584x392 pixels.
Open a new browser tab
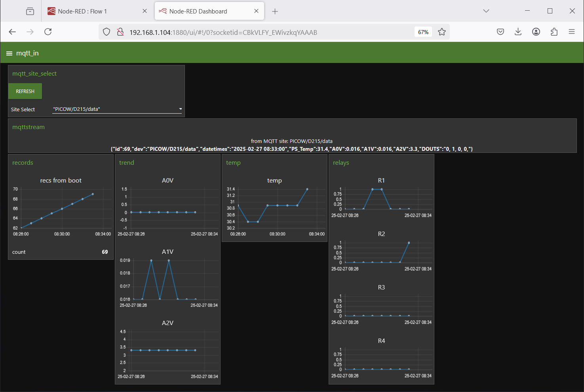point(275,11)
